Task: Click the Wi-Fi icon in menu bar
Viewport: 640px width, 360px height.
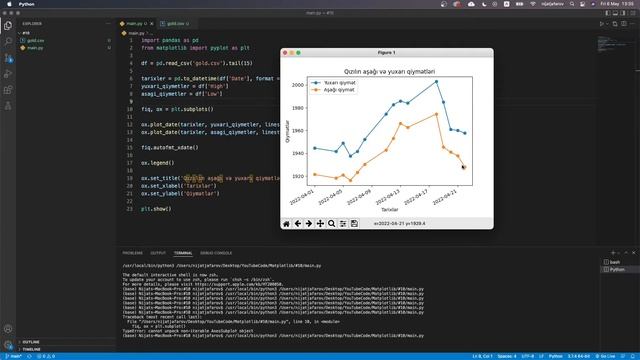Action: [533, 4]
